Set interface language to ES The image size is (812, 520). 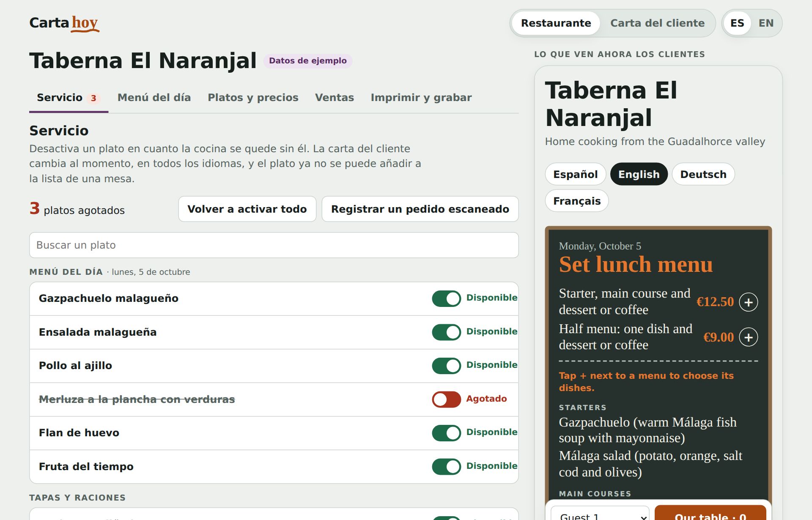737,23
